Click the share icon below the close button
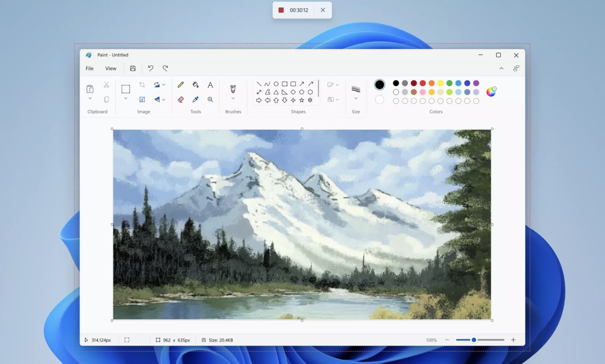The width and height of the screenshot is (605, 364). coord(516,68)
